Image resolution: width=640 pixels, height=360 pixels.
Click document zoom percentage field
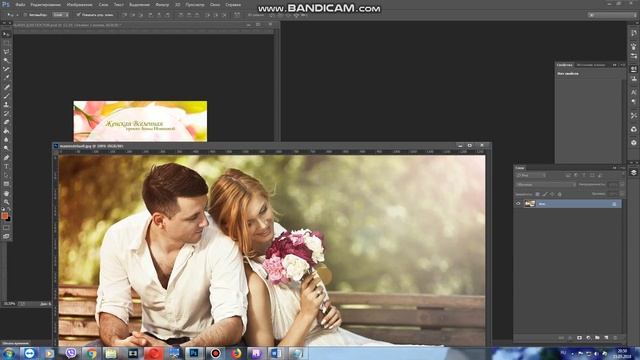(x=9, y=304)
